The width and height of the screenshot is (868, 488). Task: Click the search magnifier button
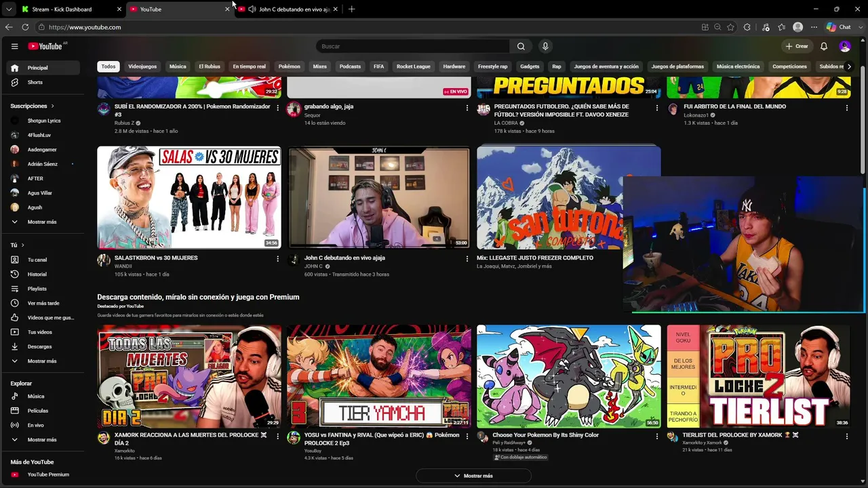coord(521,46)
